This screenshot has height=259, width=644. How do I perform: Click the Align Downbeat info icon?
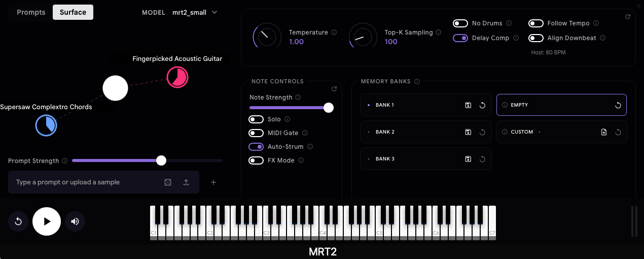pyautogui.click(x=602, y=38)
